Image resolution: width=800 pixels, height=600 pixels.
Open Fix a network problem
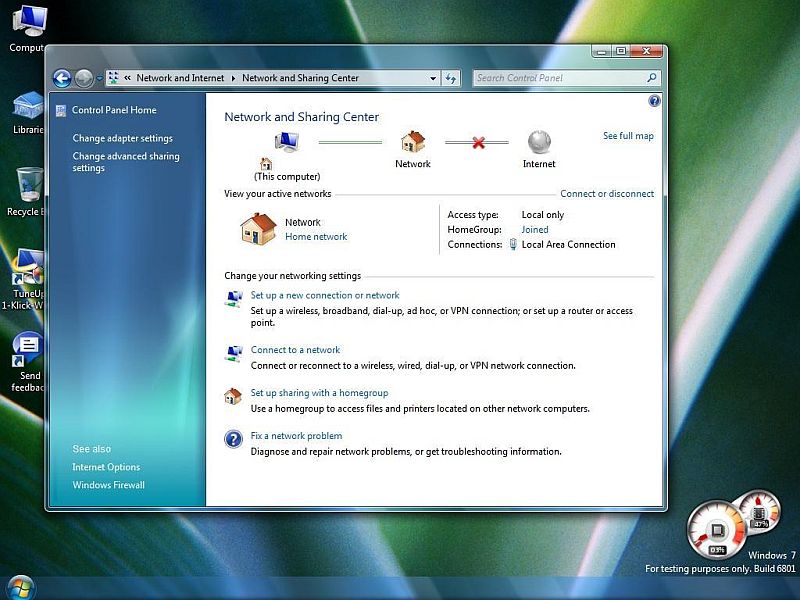(296, 436)
